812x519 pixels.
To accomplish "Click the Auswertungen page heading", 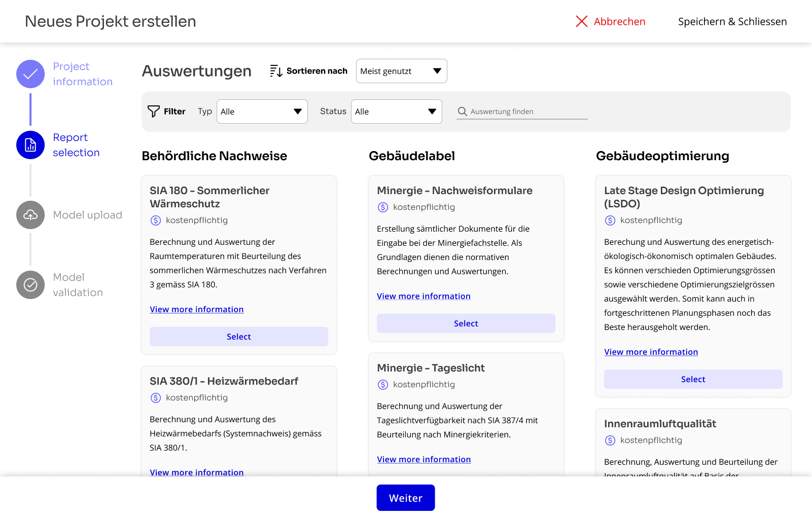I will (x=197, y=71).
